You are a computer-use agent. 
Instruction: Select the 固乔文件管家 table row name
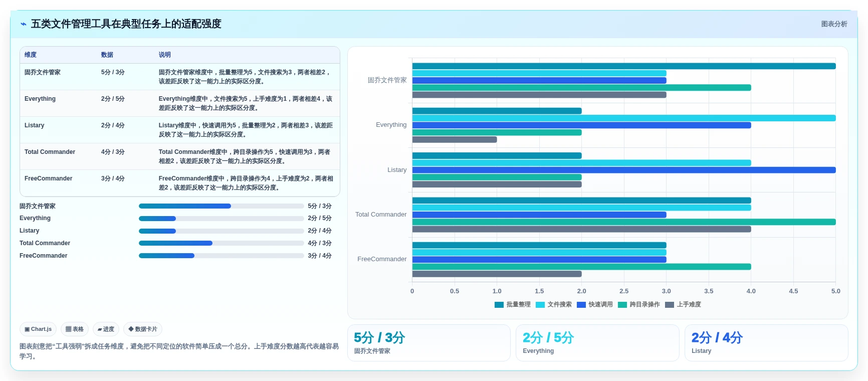(x=43, y=72)
